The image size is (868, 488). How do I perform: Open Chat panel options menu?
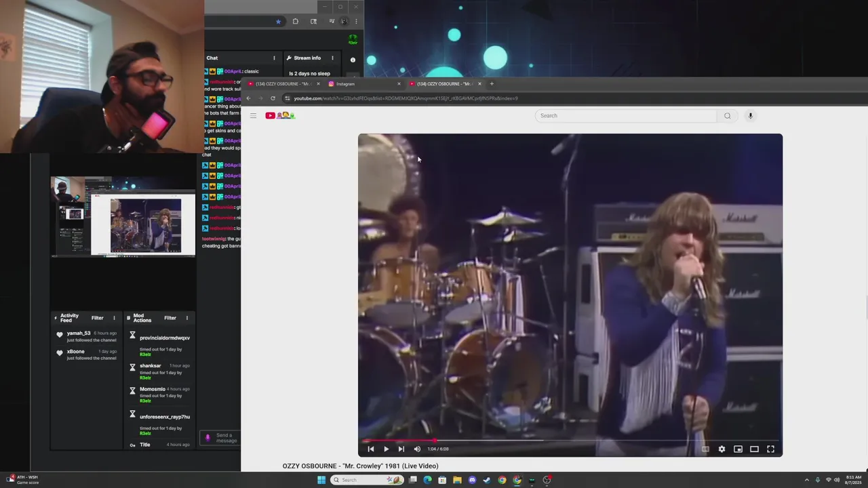274,58
